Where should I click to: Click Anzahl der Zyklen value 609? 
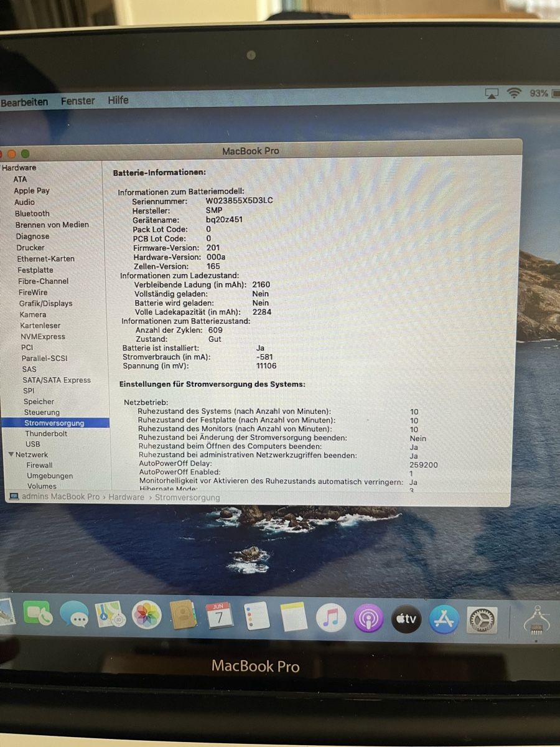(215, 330)
